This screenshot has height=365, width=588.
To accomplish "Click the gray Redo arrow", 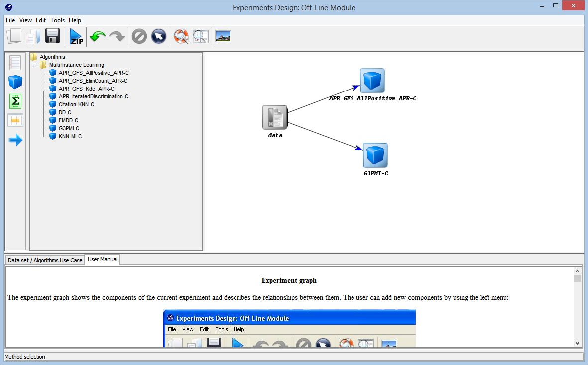I will (117, 36).
